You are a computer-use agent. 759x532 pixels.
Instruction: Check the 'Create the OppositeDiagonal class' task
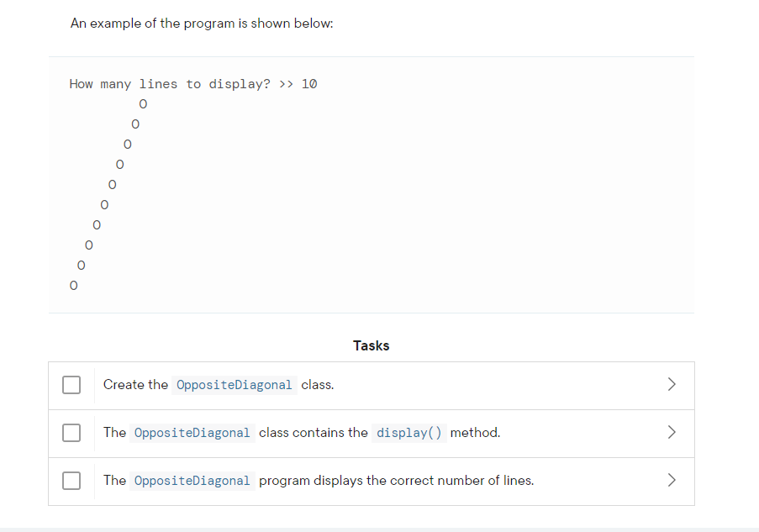coord(71,384)
